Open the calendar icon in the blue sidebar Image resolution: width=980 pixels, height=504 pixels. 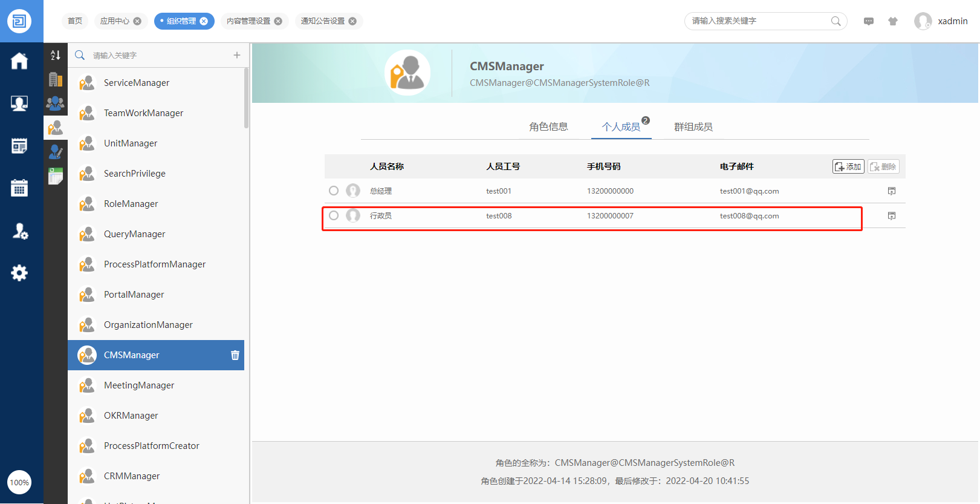point(19,188)
